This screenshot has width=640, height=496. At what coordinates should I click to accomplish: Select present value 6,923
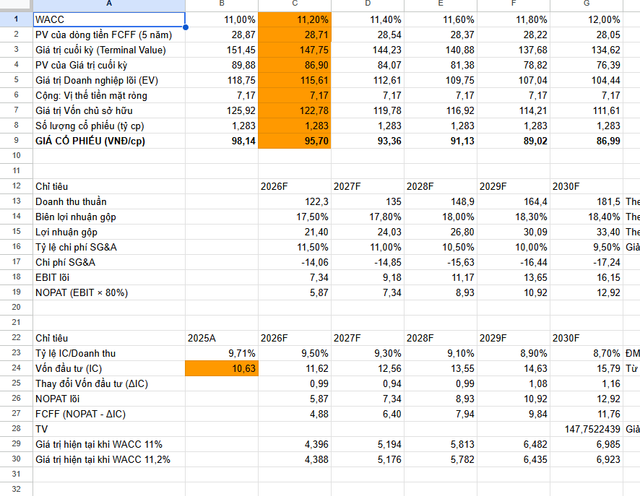click(587, 460)
